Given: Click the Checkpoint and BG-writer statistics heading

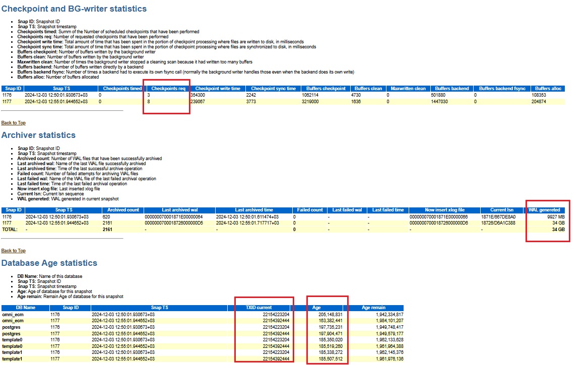Looking at the screenshot, I should (x=74, y=9).
